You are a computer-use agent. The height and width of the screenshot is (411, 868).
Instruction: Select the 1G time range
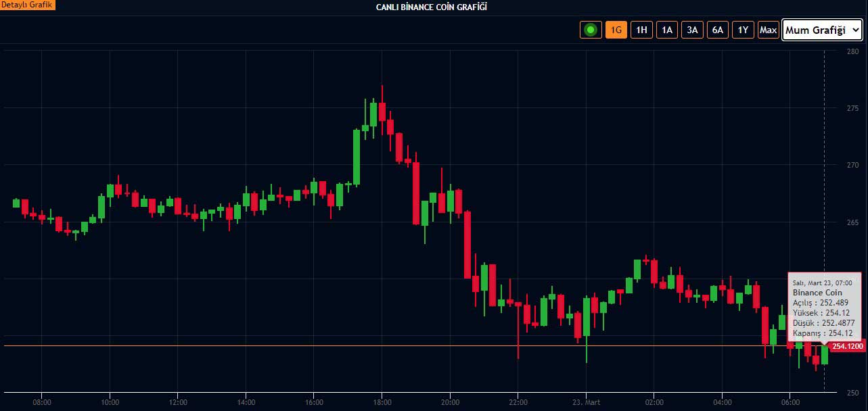tap(616, 30)
